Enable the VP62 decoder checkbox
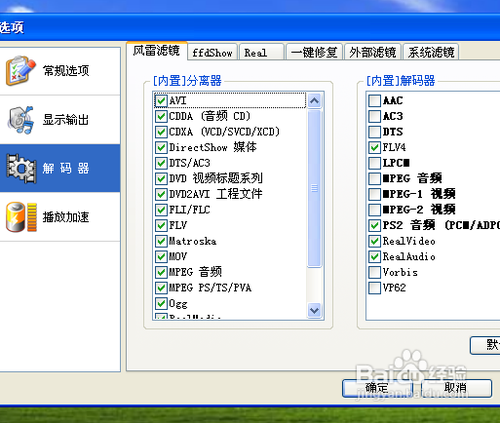Screen dimensions: 500x423 point(375,288)
